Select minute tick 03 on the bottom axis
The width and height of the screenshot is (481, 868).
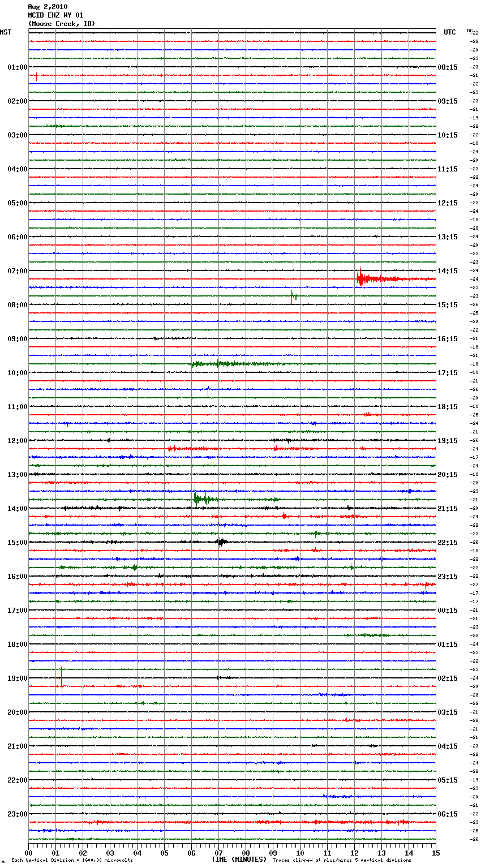[110, 853]
